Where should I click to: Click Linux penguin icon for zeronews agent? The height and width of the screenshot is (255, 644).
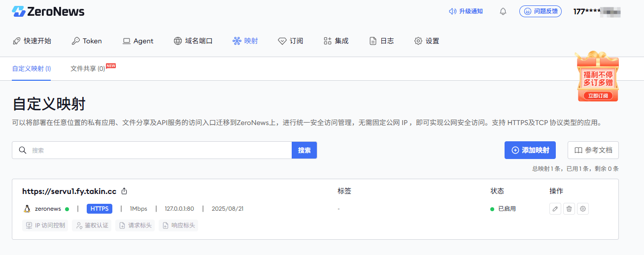pyautogui.click(x=27, y=209)
